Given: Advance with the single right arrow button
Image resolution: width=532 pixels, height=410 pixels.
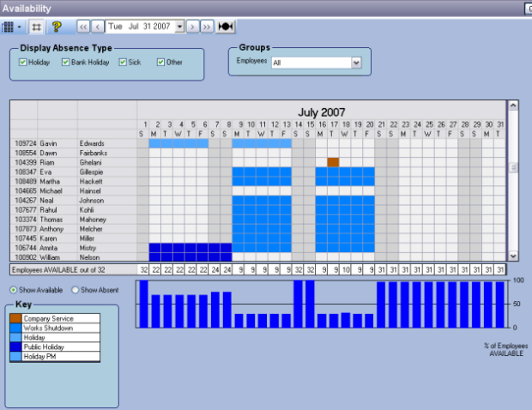Looking at the screenshot, I should [193, 27].
